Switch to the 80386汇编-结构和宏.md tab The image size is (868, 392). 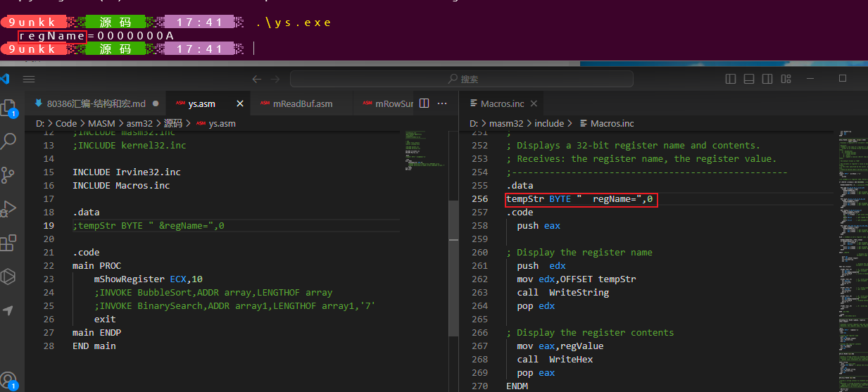tap(95, 103)
